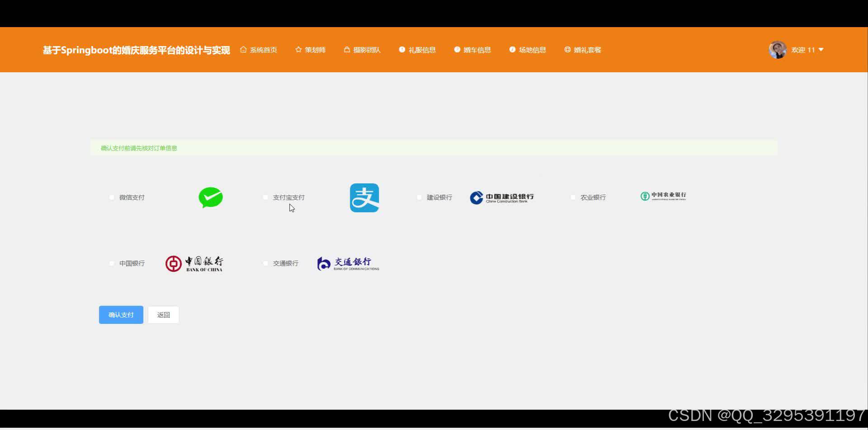Viewport: 868px width, 430px height.
Task: Open the 礼服信息 menu item
Action: point(417,50)
